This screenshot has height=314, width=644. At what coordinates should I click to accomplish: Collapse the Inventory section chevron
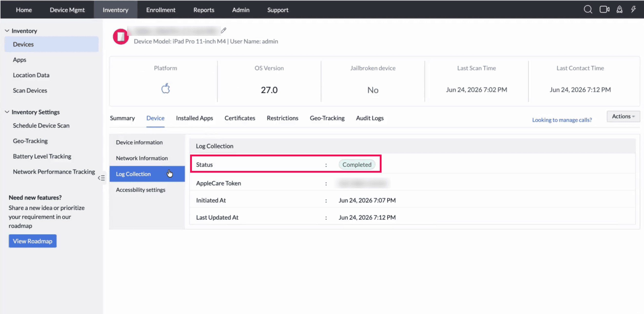pos(7,30)
